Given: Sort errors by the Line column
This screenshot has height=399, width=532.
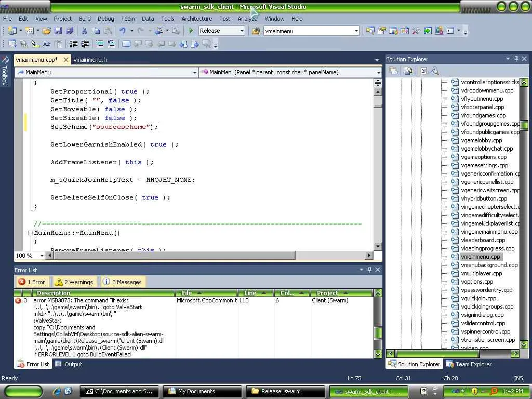Looking at the screenshot, I should click(256, 293).
